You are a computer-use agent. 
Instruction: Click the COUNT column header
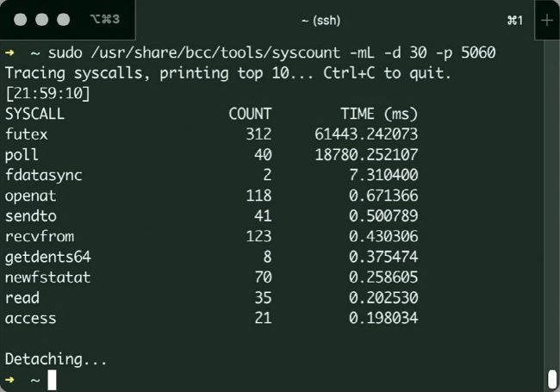[x=250, y=113]
